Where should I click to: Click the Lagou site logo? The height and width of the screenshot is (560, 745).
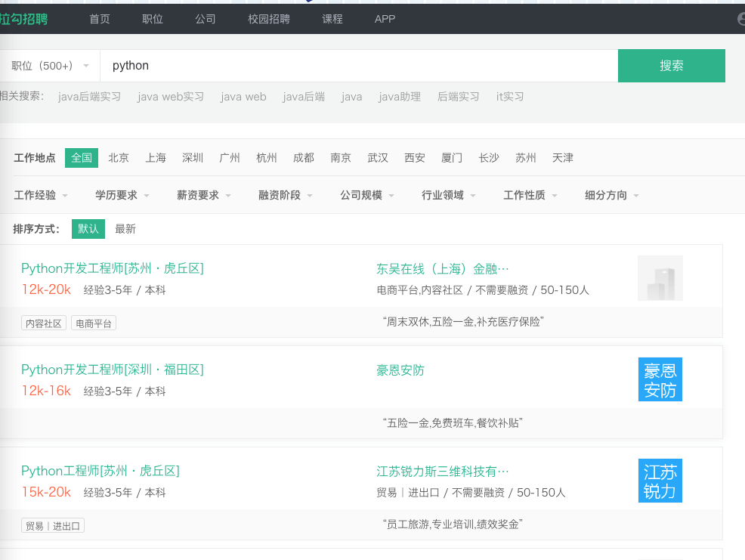pyautogui.click(x=23, y=19)
